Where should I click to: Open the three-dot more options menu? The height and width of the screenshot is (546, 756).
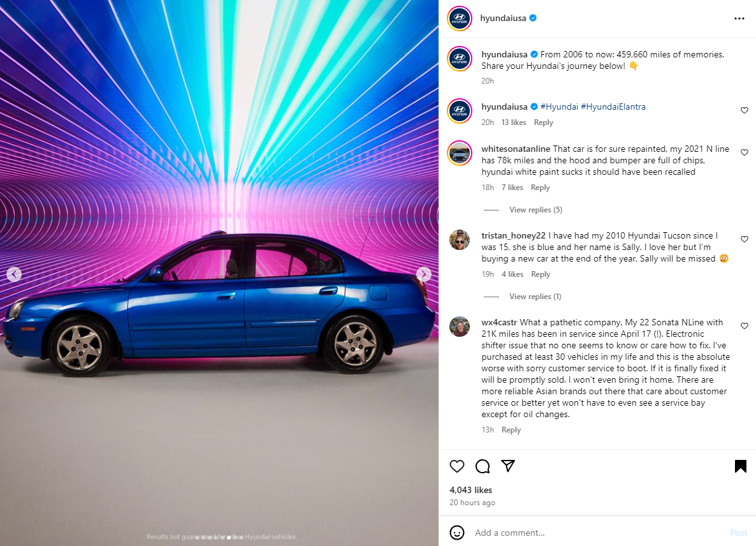click(x=739, y=18)
